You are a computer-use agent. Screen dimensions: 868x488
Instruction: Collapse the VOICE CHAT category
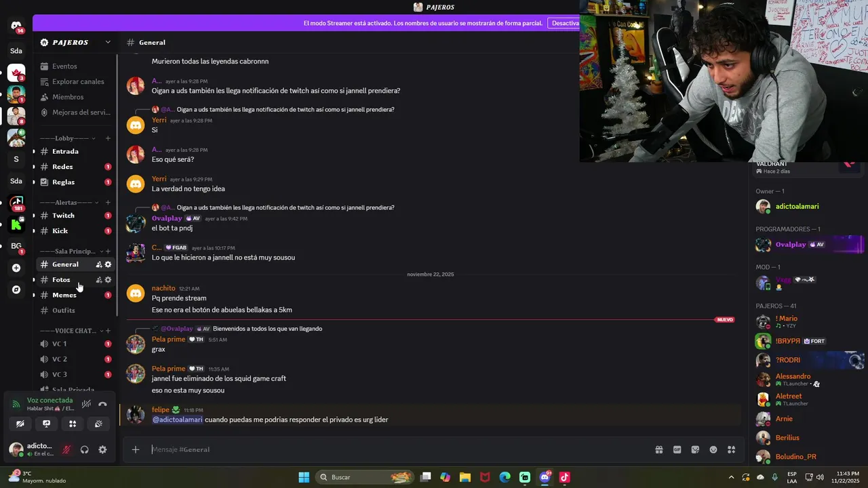(71, 331)
